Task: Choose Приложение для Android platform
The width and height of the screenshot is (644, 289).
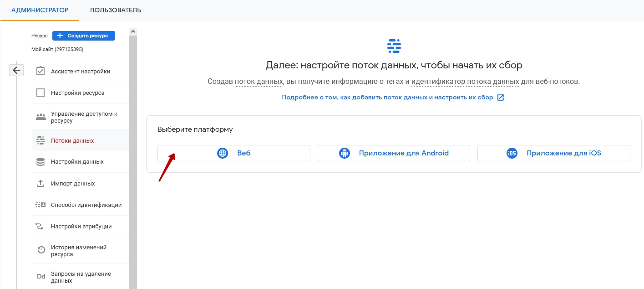Action: [394, 153]
